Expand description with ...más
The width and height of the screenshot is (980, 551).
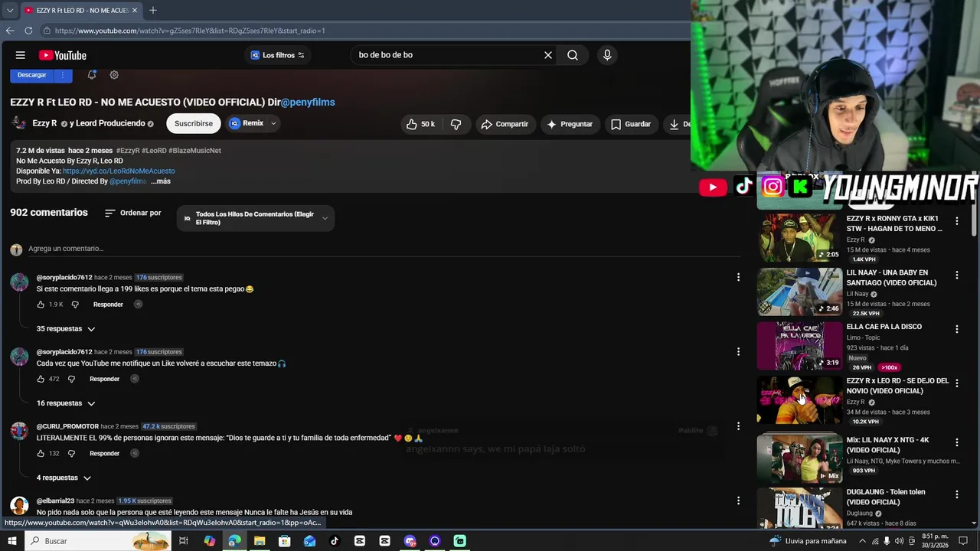coord(161,181)
